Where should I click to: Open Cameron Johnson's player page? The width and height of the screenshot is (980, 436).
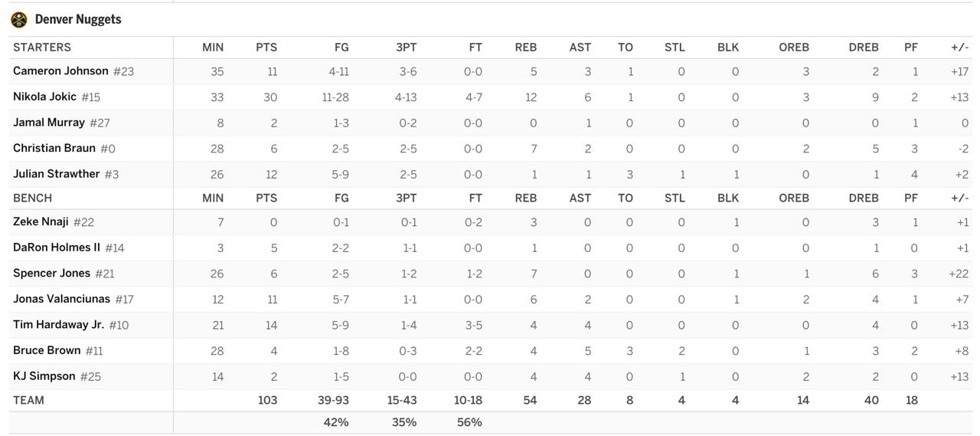coord(60,71)
